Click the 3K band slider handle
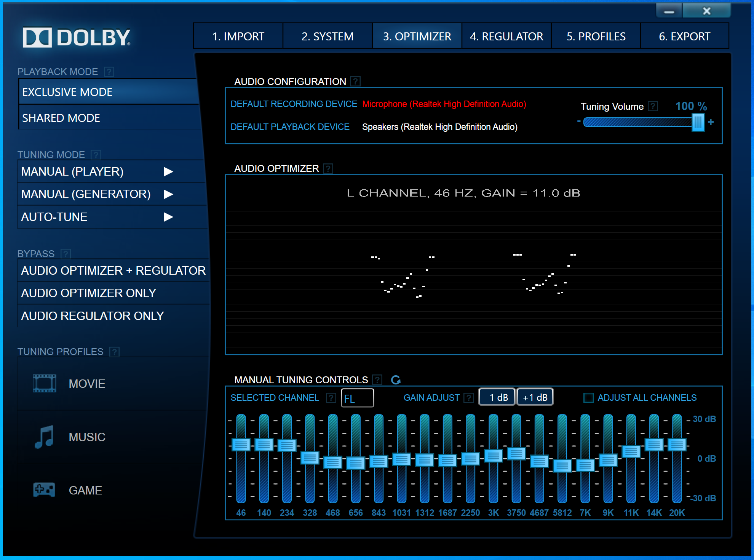This screenshot has height=560, width=754. coord(494,456)
